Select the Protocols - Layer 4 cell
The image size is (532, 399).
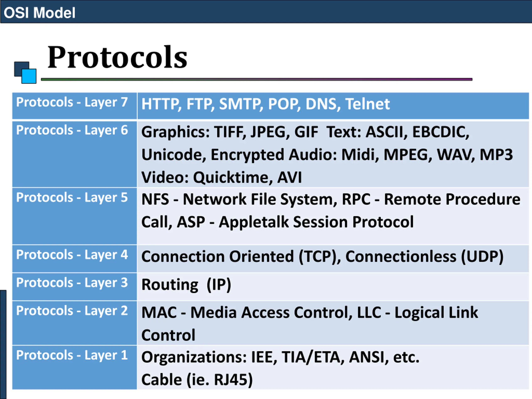click(75, 259)
